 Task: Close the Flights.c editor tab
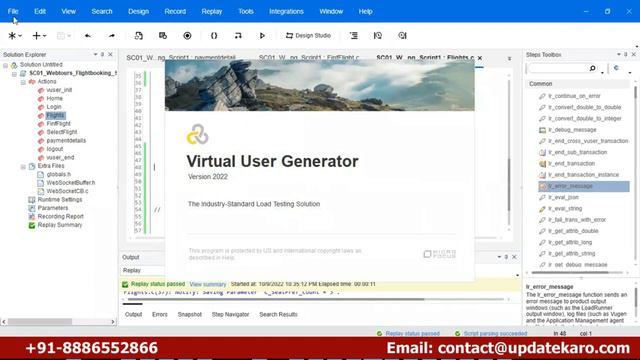pos(480,58)
